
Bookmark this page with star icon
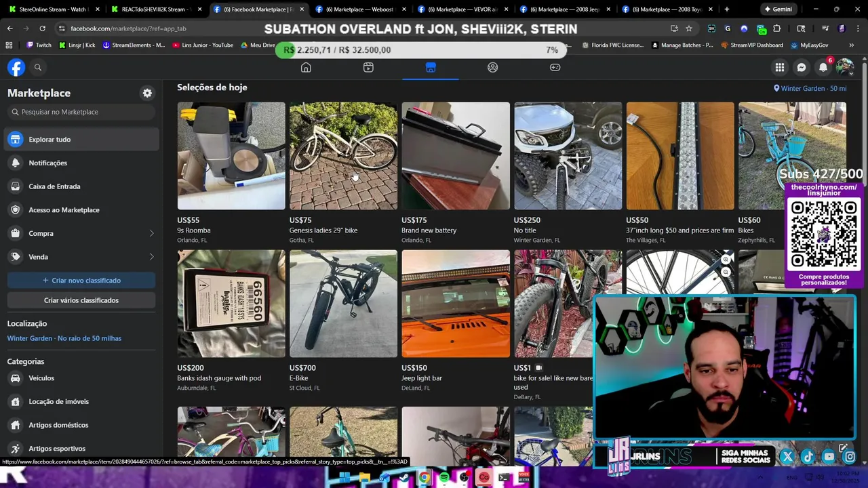(x=689, y=28)
